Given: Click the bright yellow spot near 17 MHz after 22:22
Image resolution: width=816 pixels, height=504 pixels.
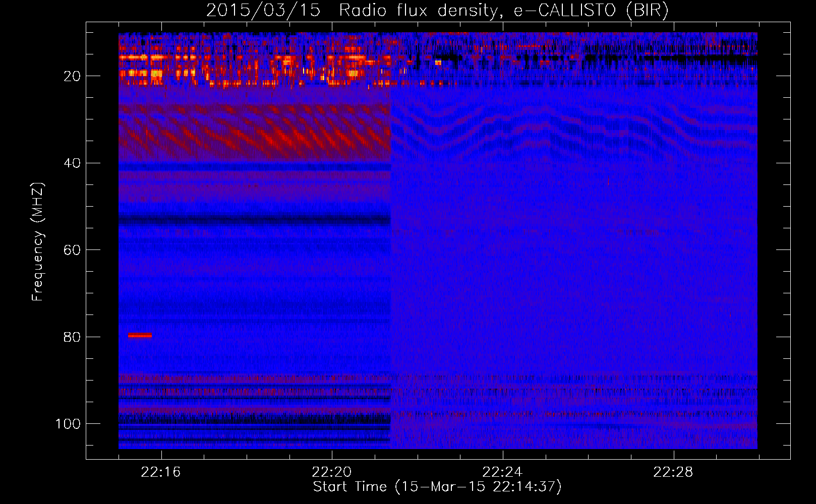Looking at the screenshot, I should pyautogui.click(x=438, y=63).
